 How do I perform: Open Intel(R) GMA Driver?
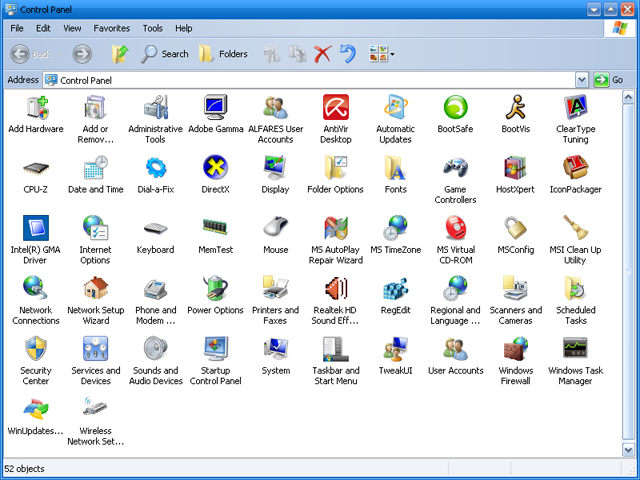click(36, 240)
